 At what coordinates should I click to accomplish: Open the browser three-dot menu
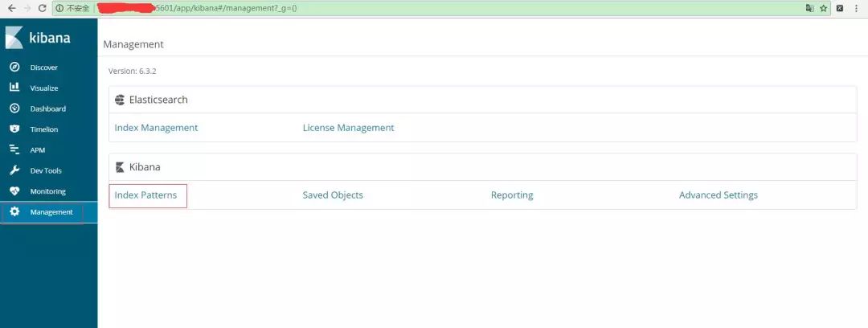857,8
